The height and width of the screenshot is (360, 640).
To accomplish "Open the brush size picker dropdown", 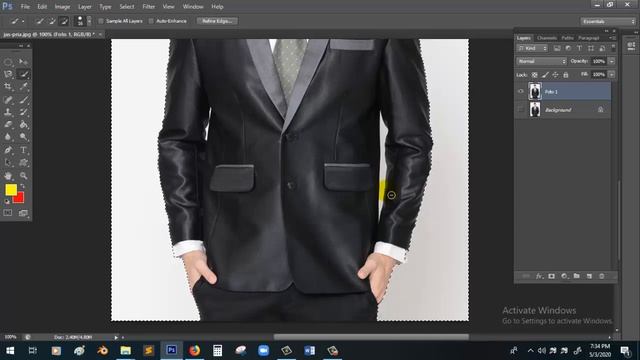I will pos(89,21).
